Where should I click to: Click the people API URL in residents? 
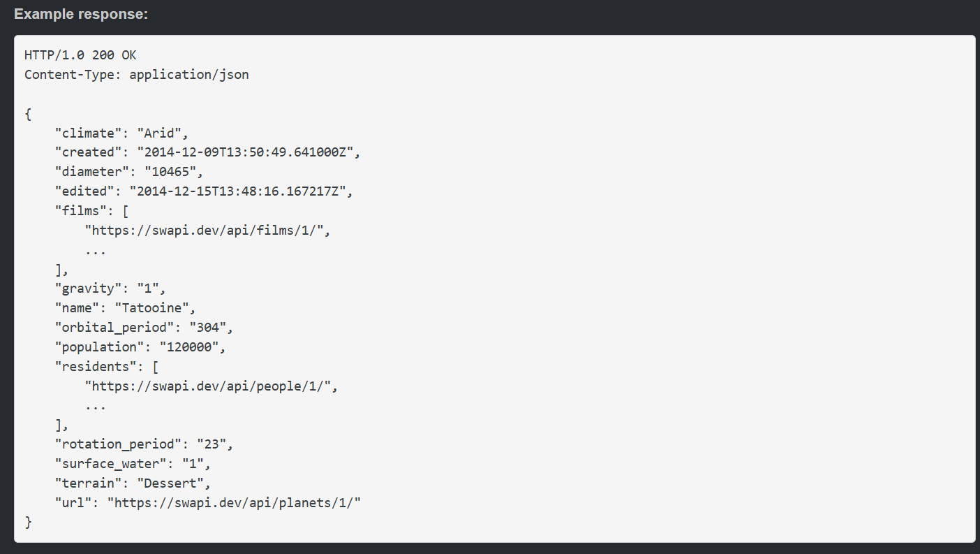click(211, 386)
